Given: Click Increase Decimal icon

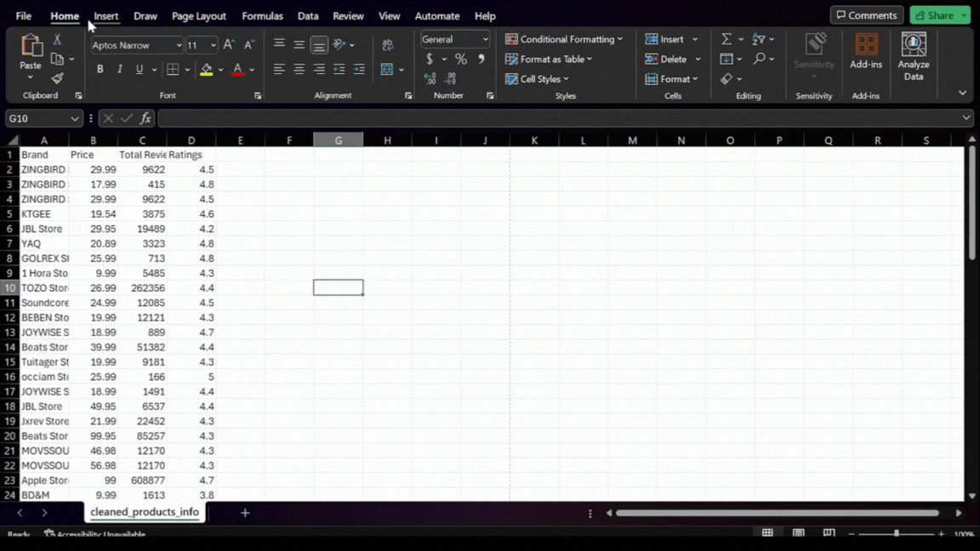Looking at the screenshot, I should (x=430, y=79).
